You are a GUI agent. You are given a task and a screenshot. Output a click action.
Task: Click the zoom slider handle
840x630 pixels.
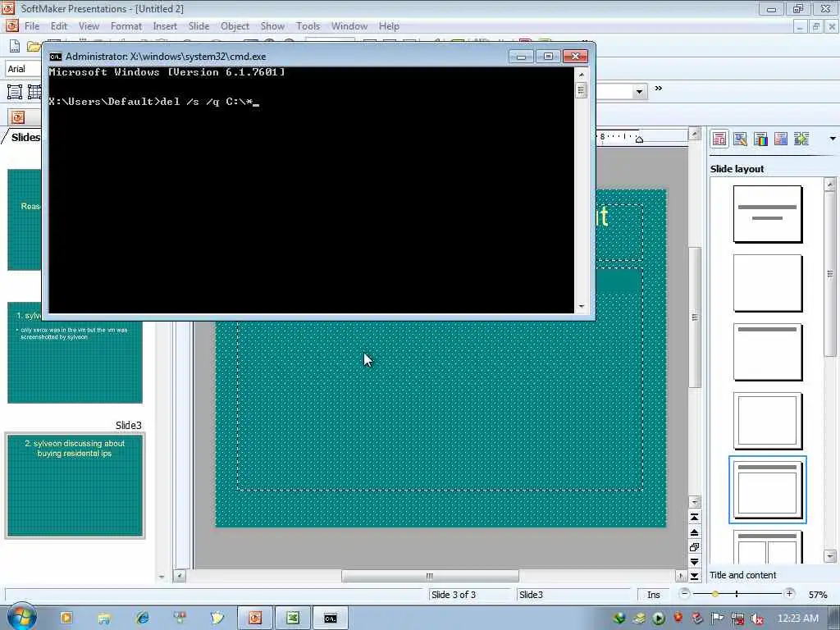coord(715,594)
